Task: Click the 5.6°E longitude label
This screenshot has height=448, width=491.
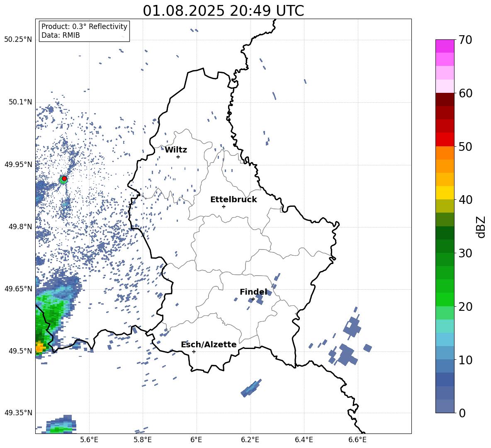Action: point(89,440)
